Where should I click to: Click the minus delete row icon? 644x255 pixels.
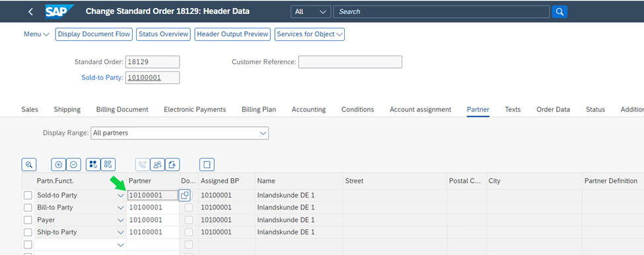pos(73,164)
